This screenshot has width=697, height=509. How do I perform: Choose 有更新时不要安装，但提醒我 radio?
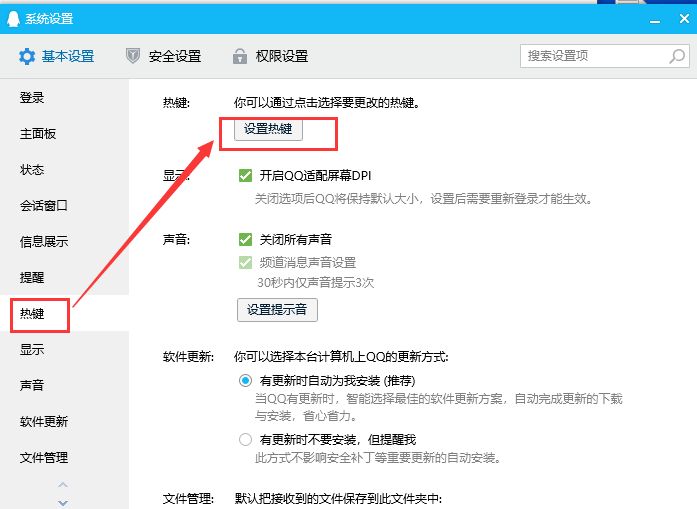245,440
